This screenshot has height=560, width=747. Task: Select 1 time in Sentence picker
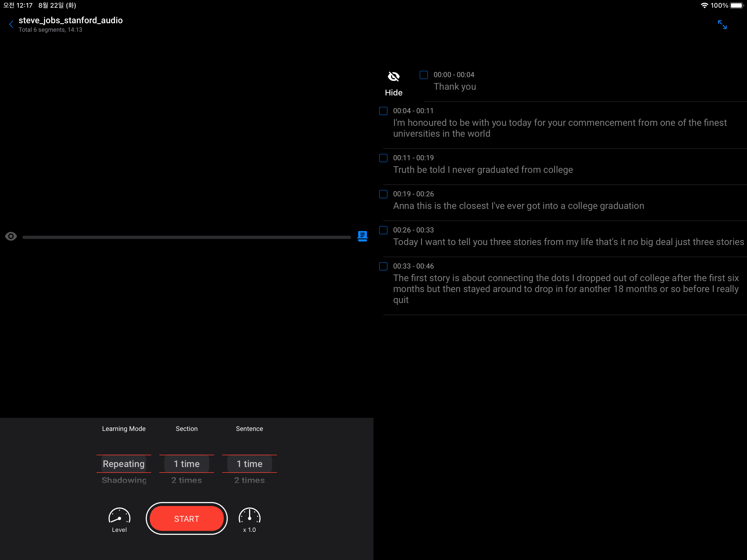(x=250, y=464)
